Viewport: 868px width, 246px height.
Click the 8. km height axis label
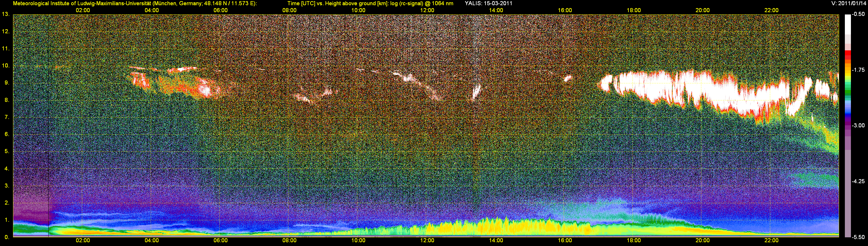click(7, 100)
